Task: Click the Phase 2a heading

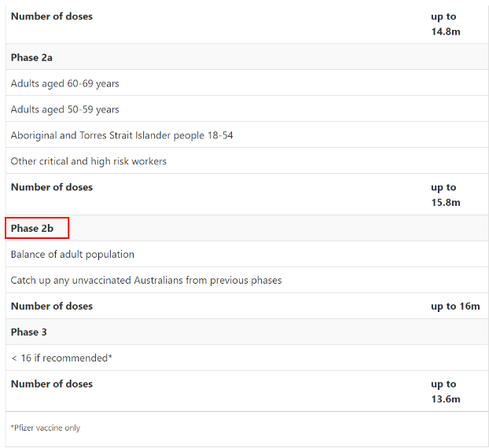Action: point(31,57)
